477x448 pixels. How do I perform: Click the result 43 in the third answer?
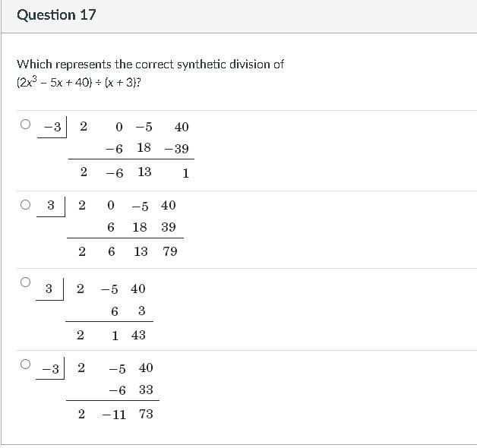[x=138, y=335]
